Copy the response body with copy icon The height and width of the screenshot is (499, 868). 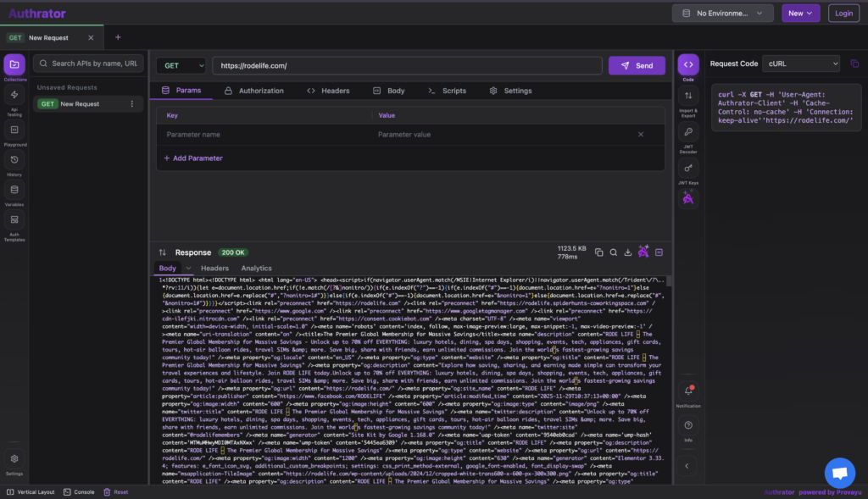[598, 252]
